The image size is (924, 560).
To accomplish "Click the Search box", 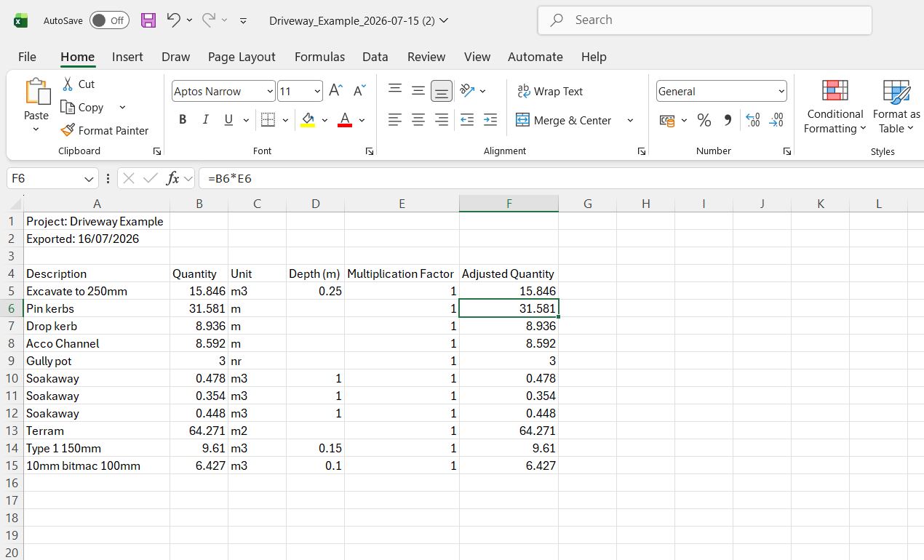I will [704, 20].
